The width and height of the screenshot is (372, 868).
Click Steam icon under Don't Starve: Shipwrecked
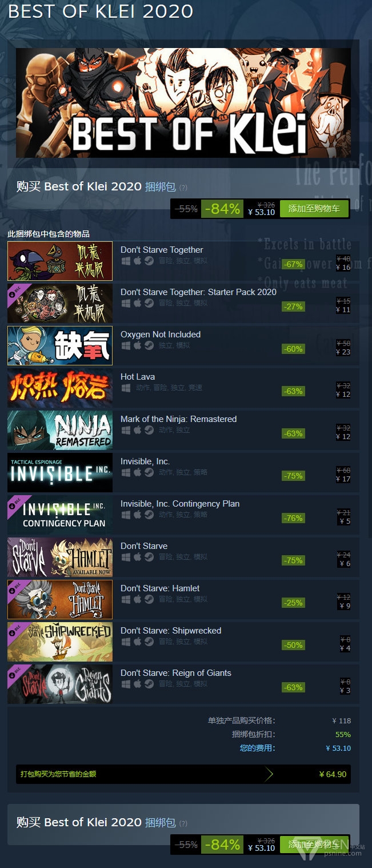point(149,642)
